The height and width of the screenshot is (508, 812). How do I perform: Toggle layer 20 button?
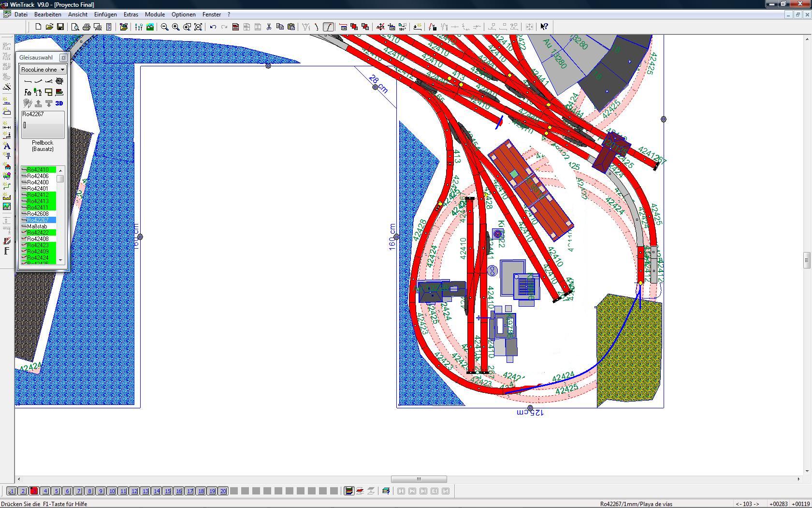click(x=223, y=491)
